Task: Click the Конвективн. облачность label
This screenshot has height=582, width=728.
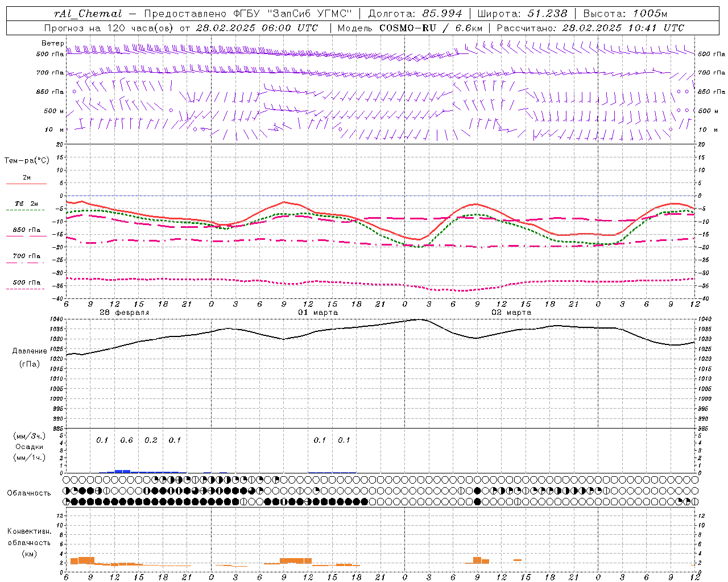Action: click(x=29, y=537)
